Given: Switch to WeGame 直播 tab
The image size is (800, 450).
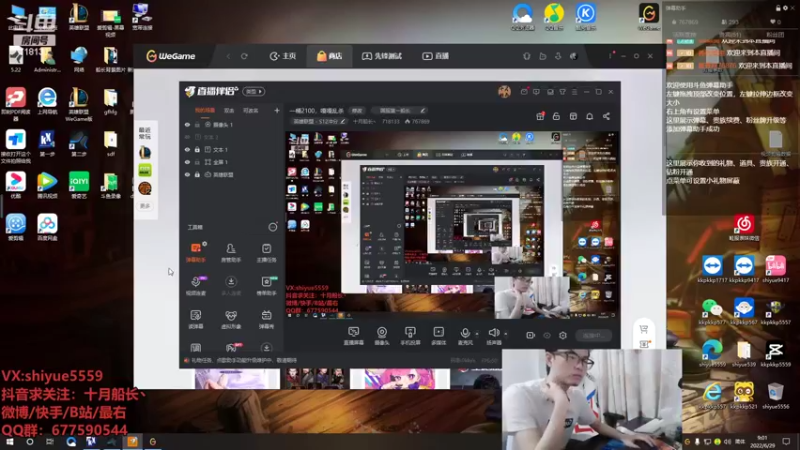Looking at the screenshot, I should click(435, 56).
